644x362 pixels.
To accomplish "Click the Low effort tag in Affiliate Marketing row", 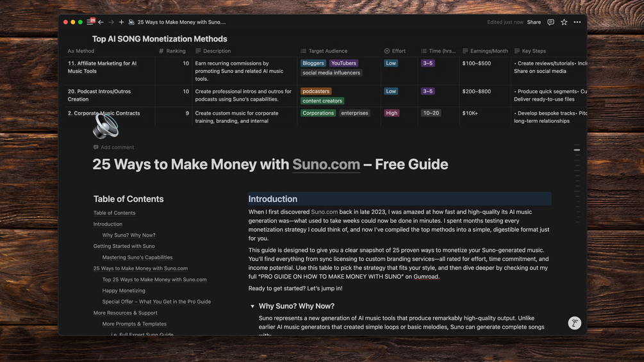I will point(391,63).
